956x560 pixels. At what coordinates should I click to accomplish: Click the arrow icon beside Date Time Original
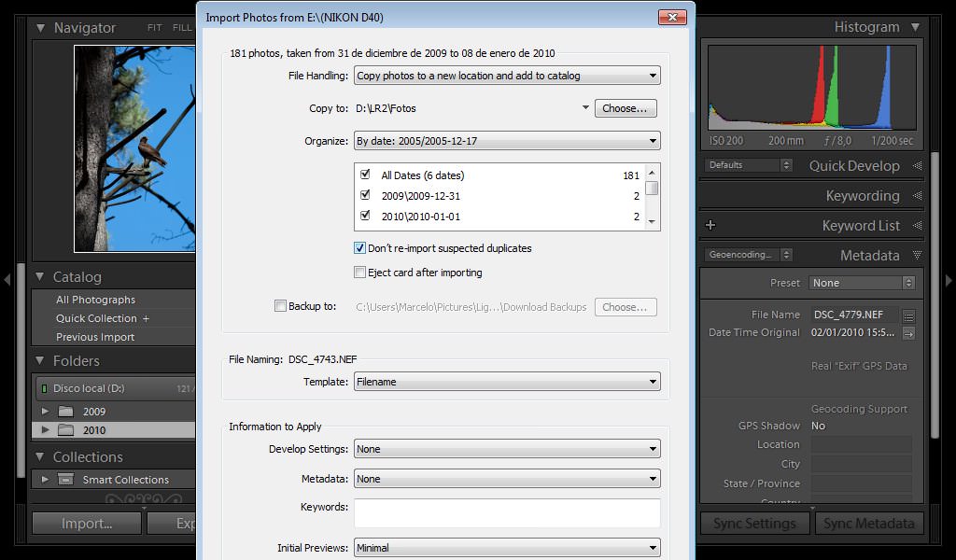909,333
